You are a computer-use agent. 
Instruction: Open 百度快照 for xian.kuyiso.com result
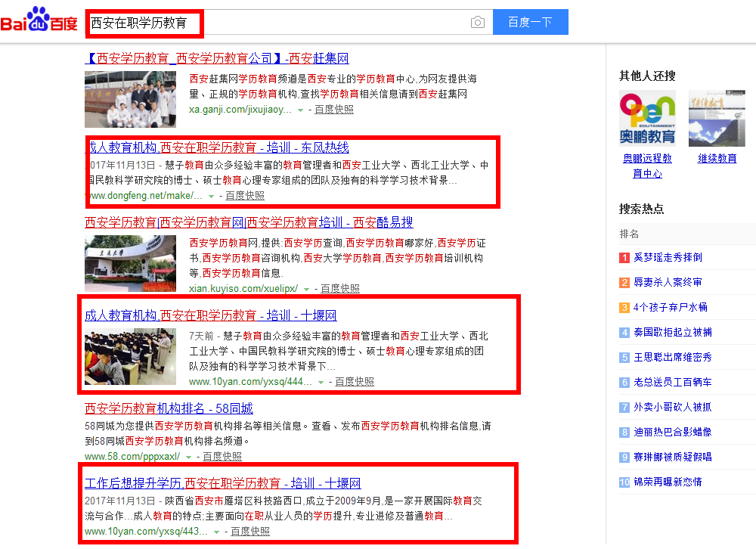340,289
